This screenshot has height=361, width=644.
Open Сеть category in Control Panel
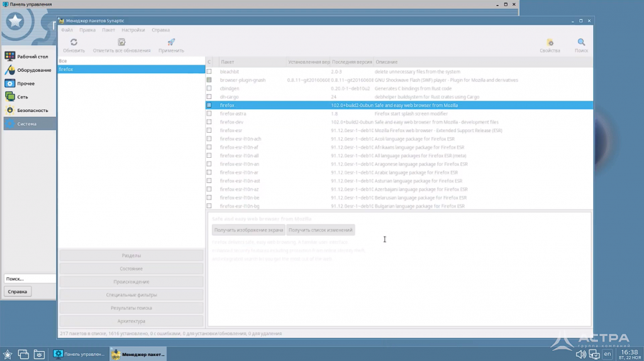coord(30,97)
